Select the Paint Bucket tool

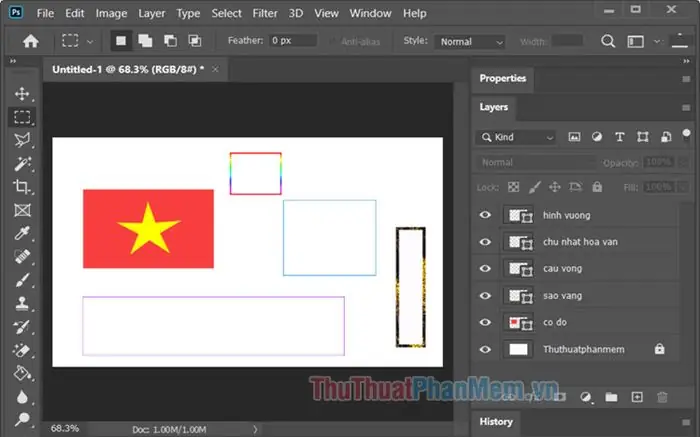coord(22,373)
